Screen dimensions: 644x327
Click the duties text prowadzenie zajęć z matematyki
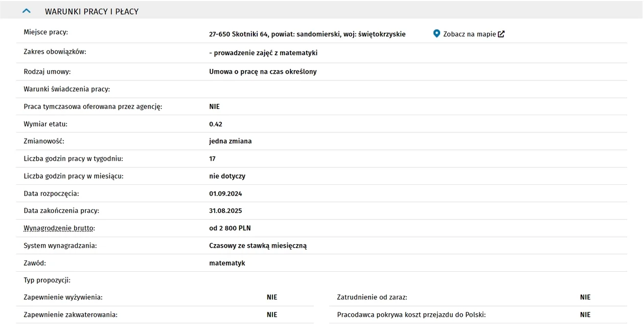point(266,53)
